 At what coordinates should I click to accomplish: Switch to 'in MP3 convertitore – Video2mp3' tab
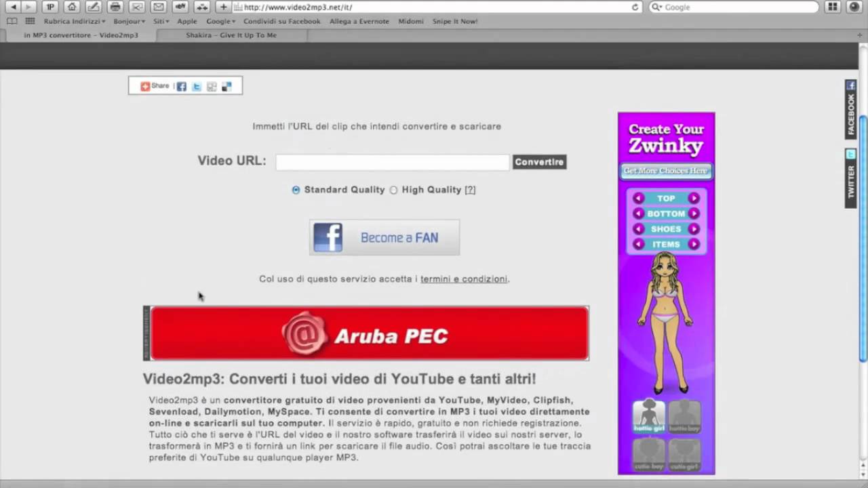point(80,35)
